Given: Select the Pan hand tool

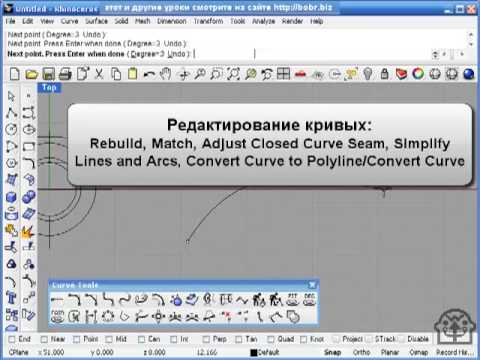Looking at the screenshot, I should (165, 74).
